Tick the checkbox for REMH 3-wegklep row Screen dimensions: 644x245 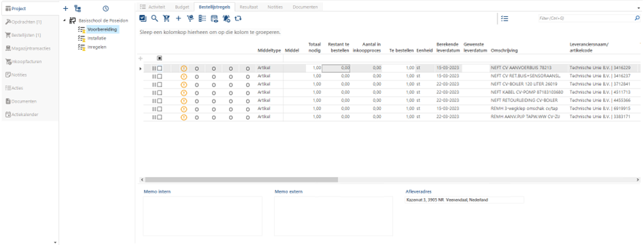tap(159, 109)
